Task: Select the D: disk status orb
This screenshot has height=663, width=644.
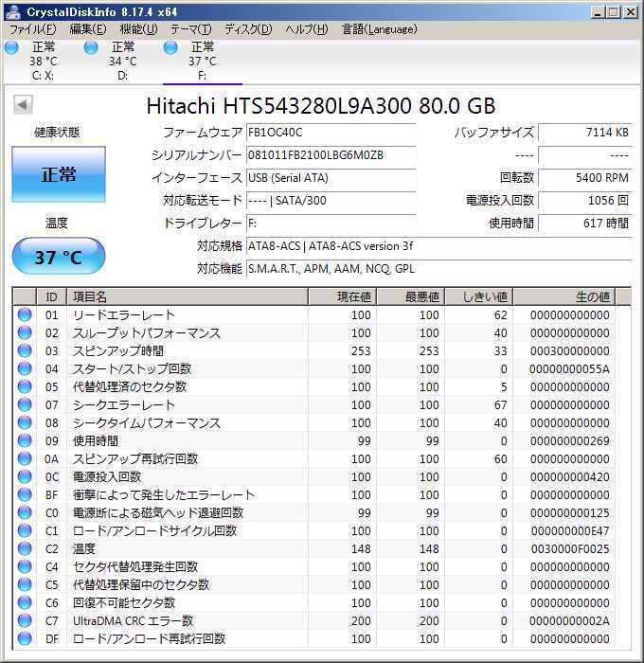Action: [x=91, y=47]
